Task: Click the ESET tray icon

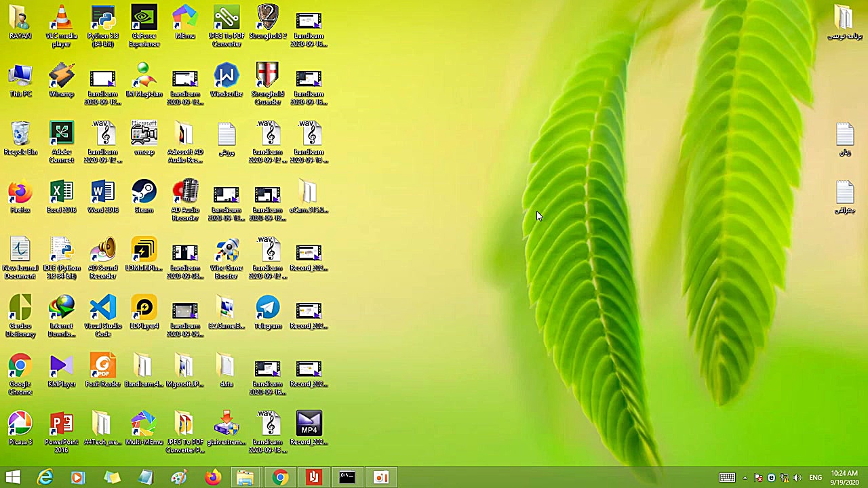Action: click(771, 478)
